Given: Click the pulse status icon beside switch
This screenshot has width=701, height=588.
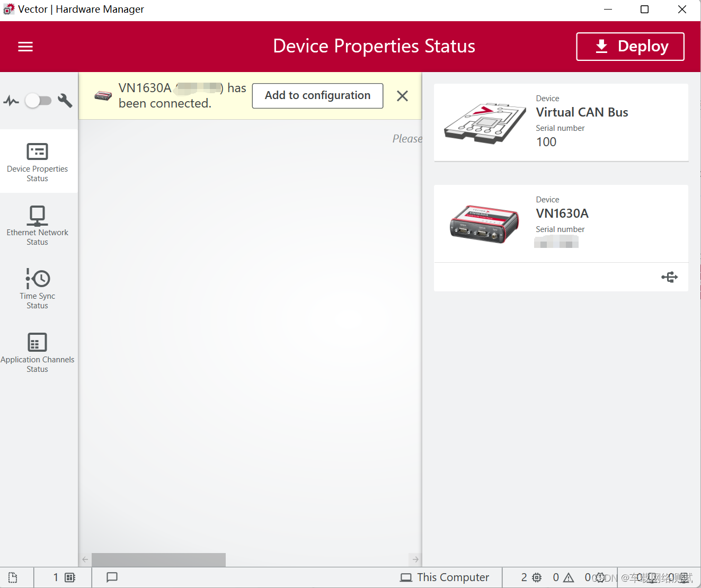Looking at the screenshot, I should click(11, 100).
